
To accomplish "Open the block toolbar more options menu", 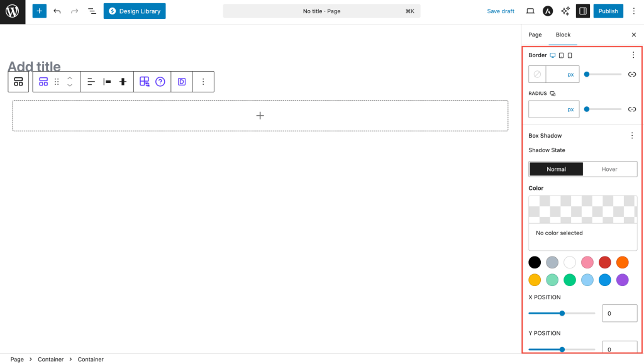I will pos(203,82).
